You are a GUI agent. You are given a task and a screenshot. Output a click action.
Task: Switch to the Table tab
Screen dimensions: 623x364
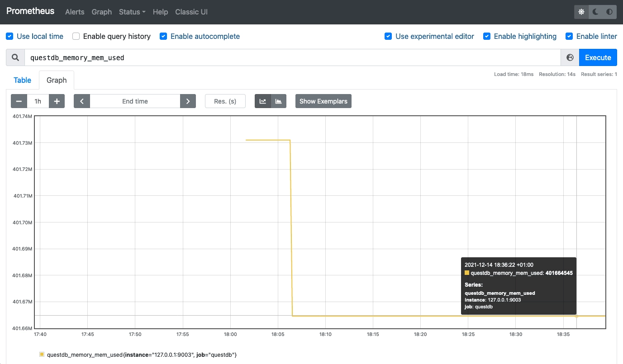pos(22,80)
